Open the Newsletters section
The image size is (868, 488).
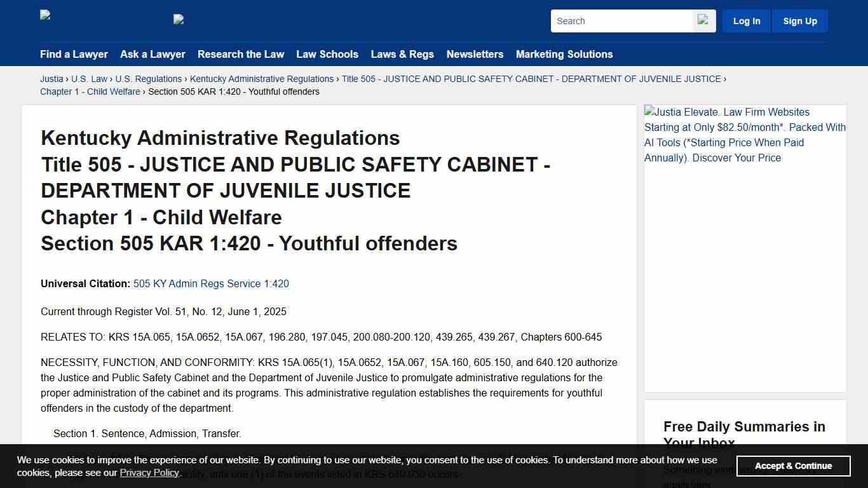(x=475, y=55)
